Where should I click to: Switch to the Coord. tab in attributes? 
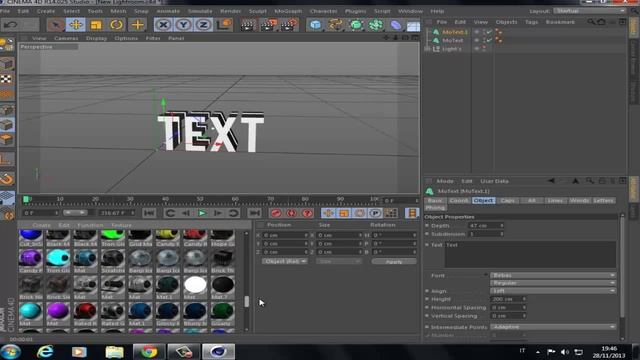(459, 200)
